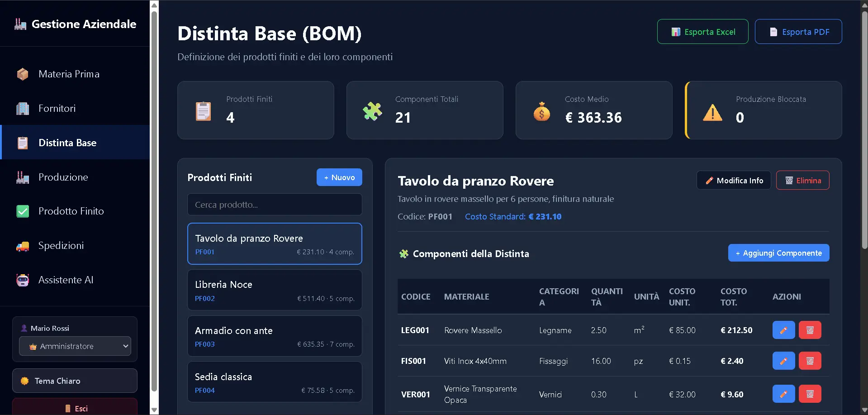The image size is (868, 415).
Task: Select the Armadio con ante product card
Action: tap(275, 336)
